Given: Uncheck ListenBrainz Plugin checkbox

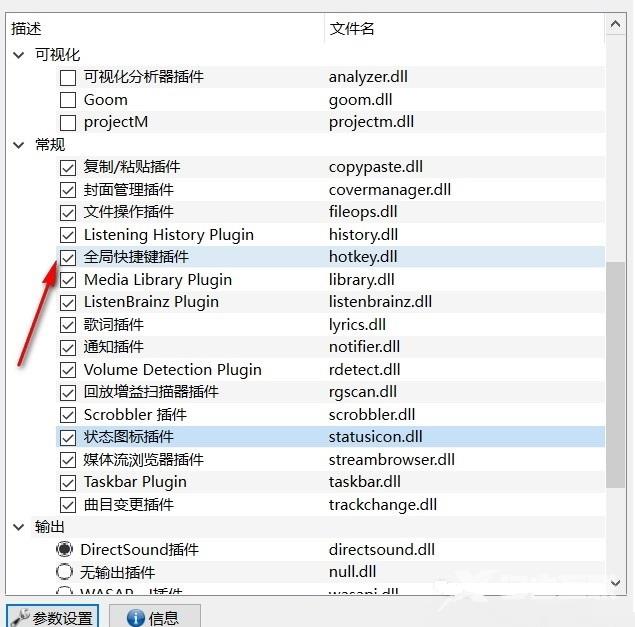Looking at the screenshot, I should coord(68,302).
